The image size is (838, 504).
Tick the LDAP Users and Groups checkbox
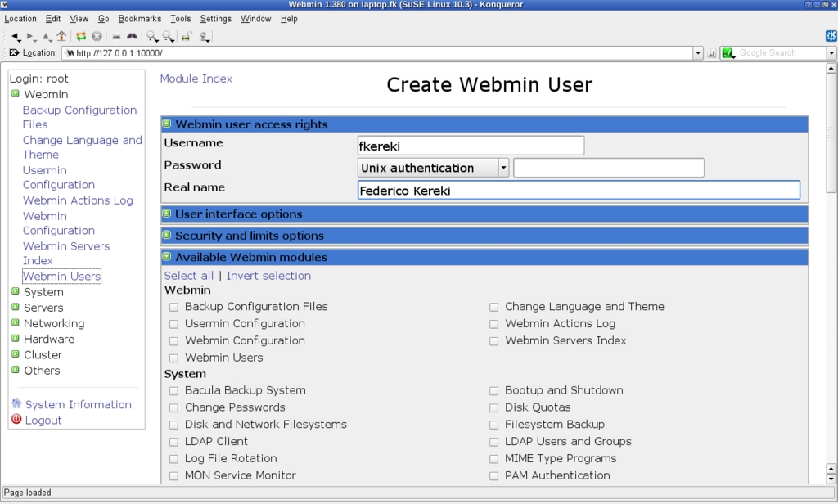tap(494, 441)
